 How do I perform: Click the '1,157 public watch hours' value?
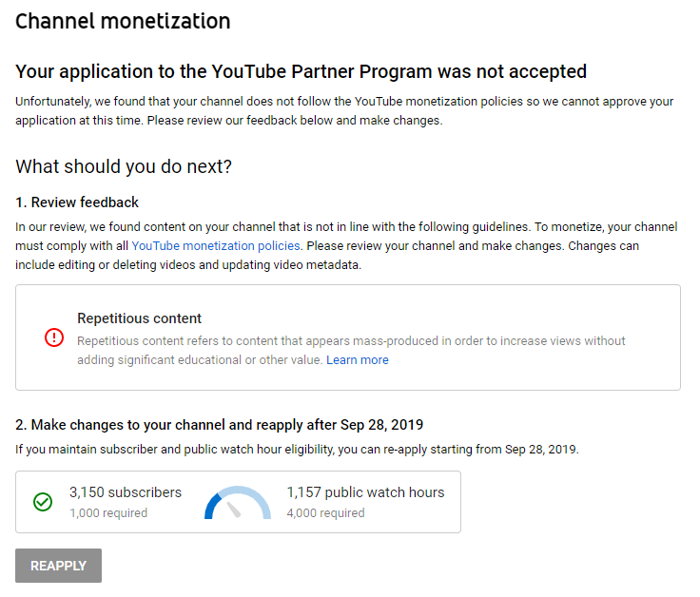coord(365,492)
